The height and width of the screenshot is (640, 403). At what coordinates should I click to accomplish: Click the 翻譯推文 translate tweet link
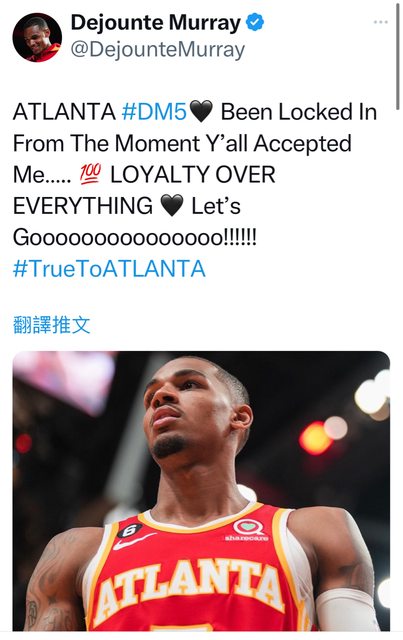point(51,325)
